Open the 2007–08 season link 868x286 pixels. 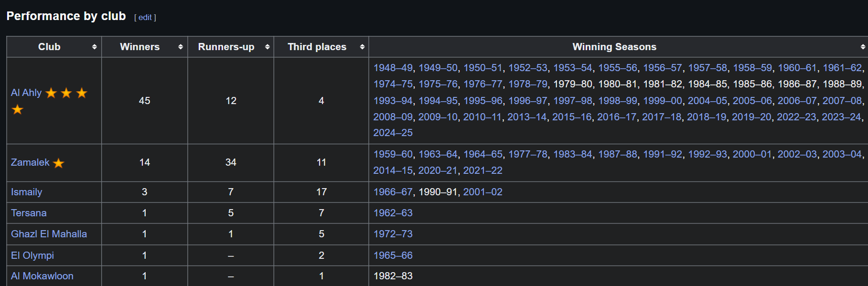click(x=842, y=101)
